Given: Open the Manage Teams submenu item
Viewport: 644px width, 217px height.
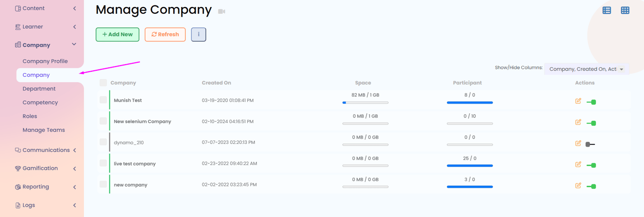Looking at the screenshot, I should pyautogui.click(x=44, y=130).
